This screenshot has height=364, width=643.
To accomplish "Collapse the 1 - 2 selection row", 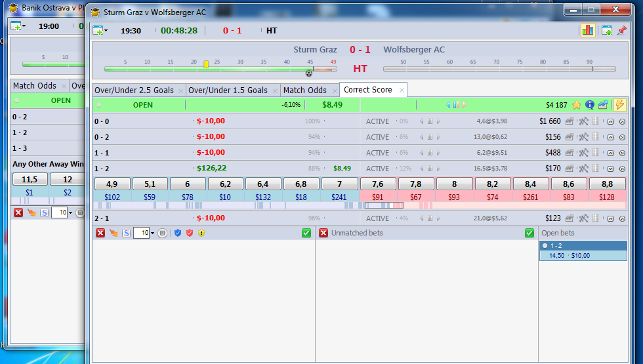I will (x=611, y=169).
